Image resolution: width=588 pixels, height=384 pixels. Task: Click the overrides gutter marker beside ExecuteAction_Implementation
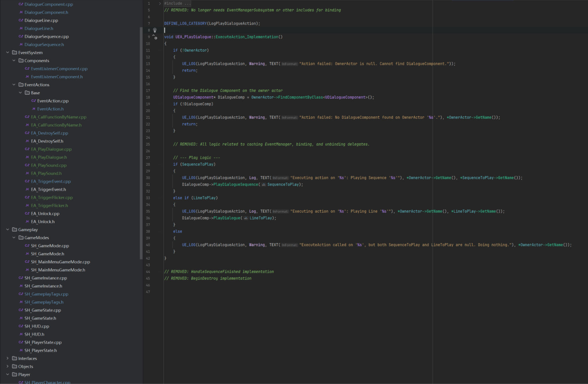[x=155, y=37]
